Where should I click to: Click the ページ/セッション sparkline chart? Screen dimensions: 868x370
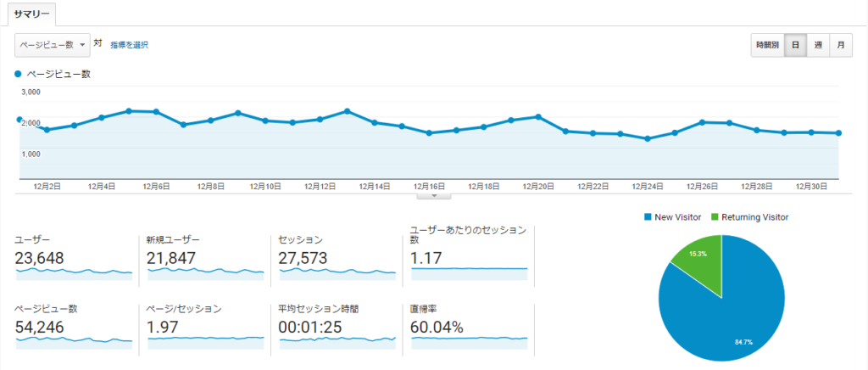pos(206,344)
